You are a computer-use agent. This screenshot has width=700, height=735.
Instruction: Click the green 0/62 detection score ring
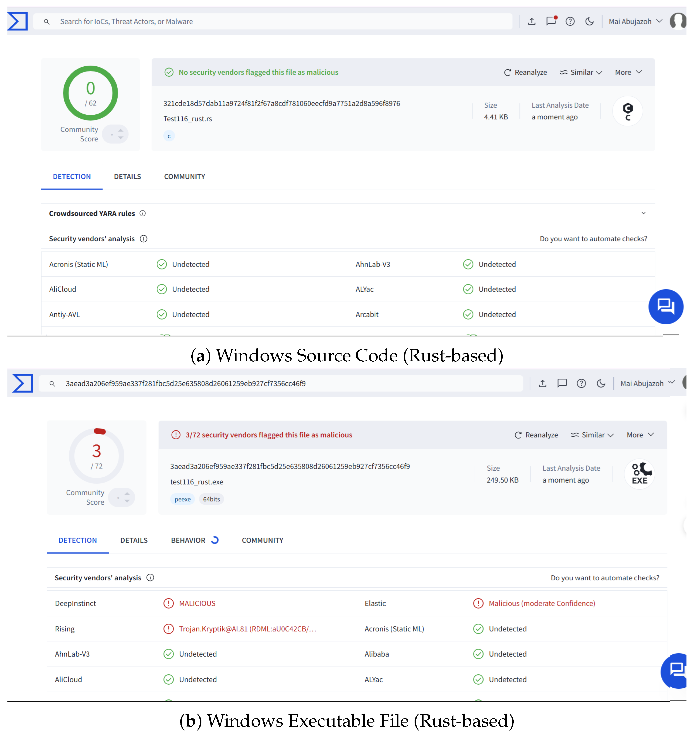point(91,93)
